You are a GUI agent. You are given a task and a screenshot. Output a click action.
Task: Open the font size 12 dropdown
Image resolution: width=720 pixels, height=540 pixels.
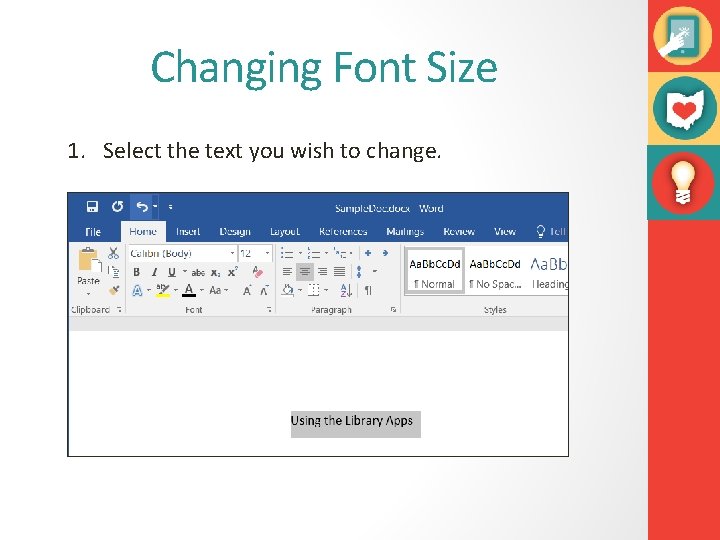click(x=267, y=253)
